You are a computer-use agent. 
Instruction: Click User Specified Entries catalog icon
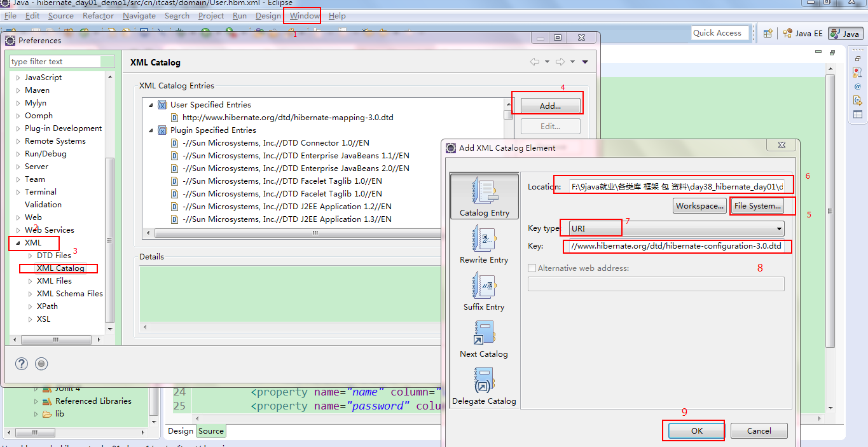coord(162,105)
